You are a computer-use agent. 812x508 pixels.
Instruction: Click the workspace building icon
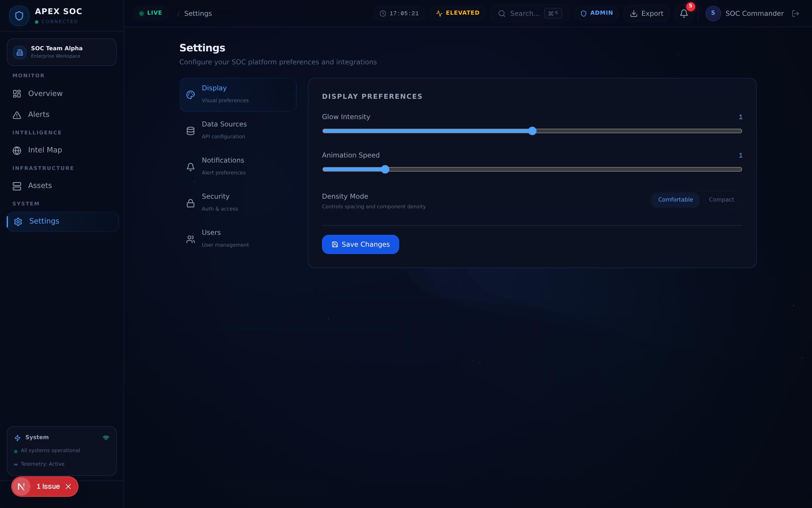(20, 52)
